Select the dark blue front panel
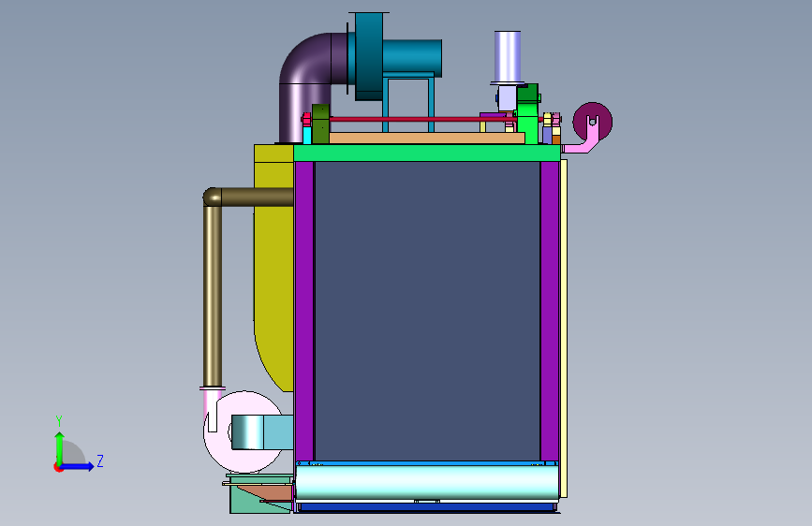812x526 pixels. 427,311
